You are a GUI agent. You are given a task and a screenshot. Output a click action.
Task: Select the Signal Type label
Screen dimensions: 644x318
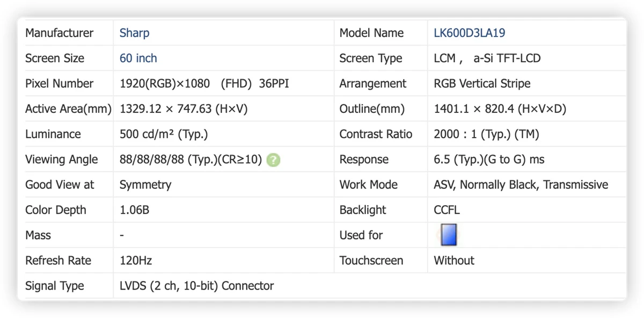coord(55,286)
